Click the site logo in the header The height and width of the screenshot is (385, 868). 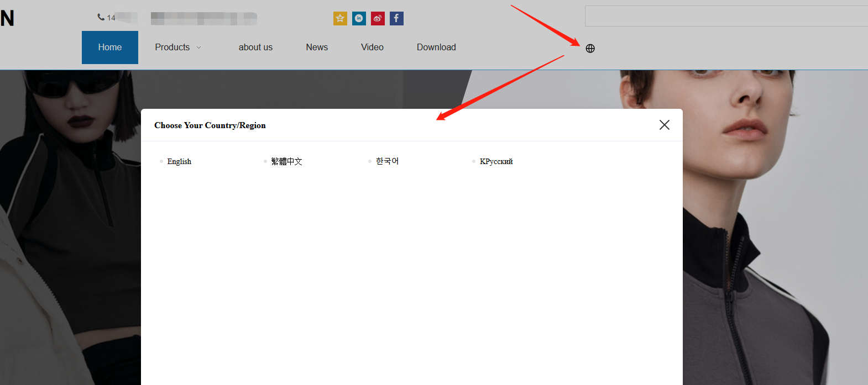(x=7, y=19)
